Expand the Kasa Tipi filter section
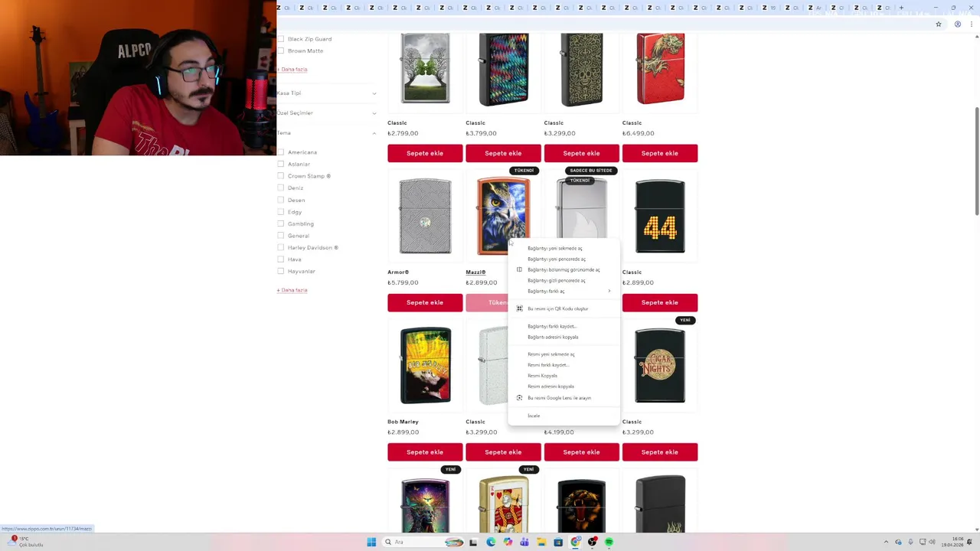980x551 pixels. pos(327,93)
